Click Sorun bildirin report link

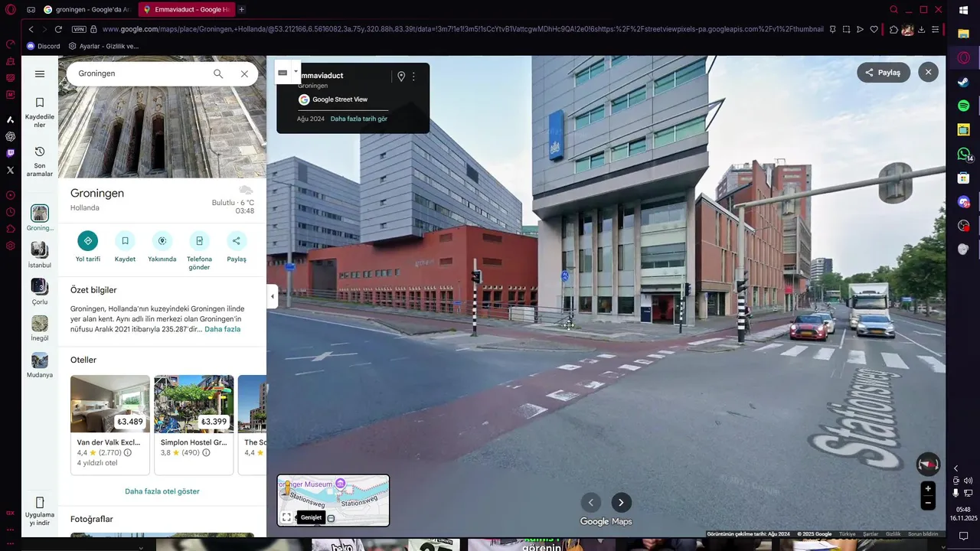[923, 534]
